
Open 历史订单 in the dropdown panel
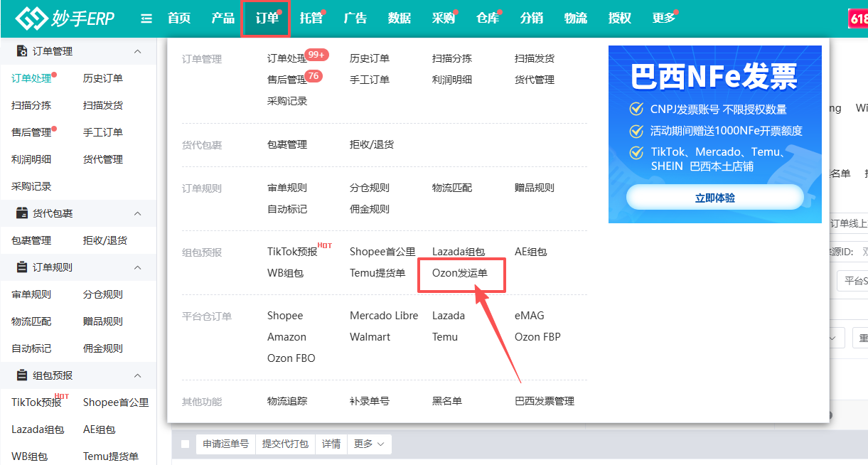(x=370, y=58)
